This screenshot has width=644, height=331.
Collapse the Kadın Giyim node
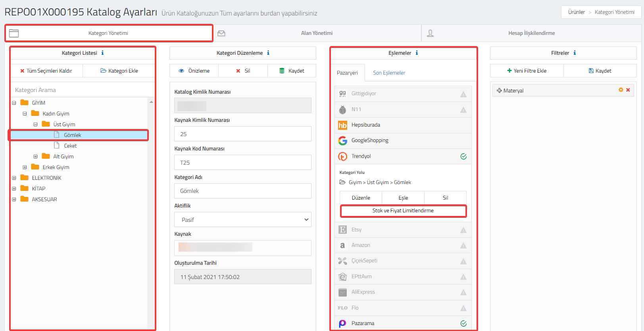click(25, 114)
